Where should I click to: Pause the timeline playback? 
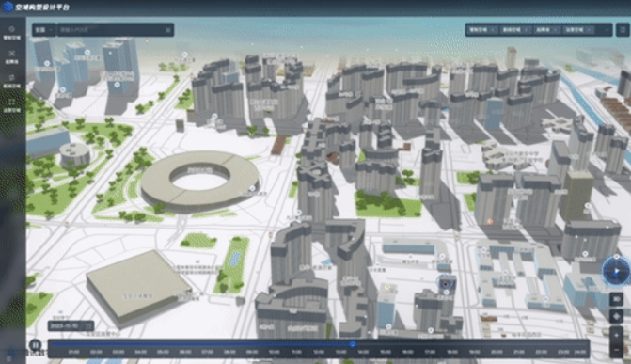(x=35, y=345)
